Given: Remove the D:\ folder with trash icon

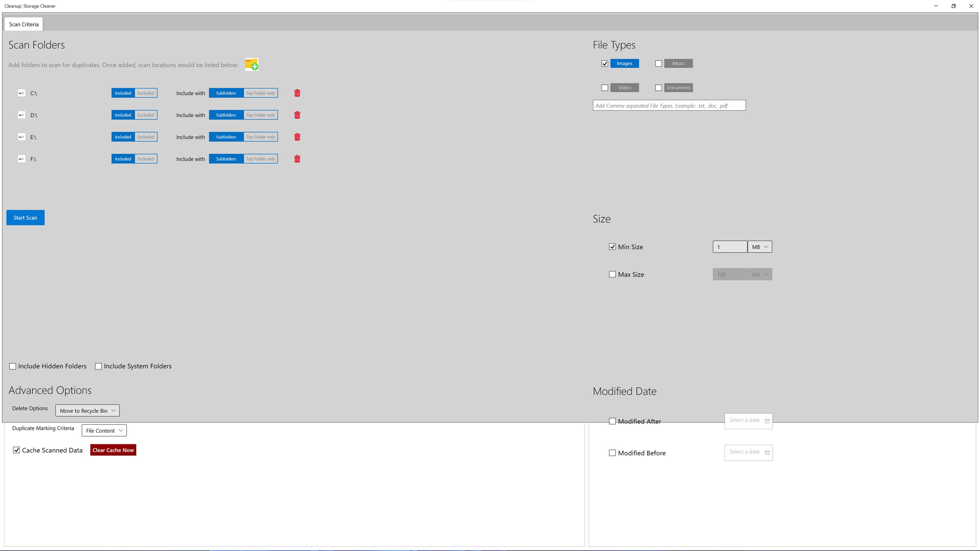Looking at the screenshot, I should tap(297, 115).
